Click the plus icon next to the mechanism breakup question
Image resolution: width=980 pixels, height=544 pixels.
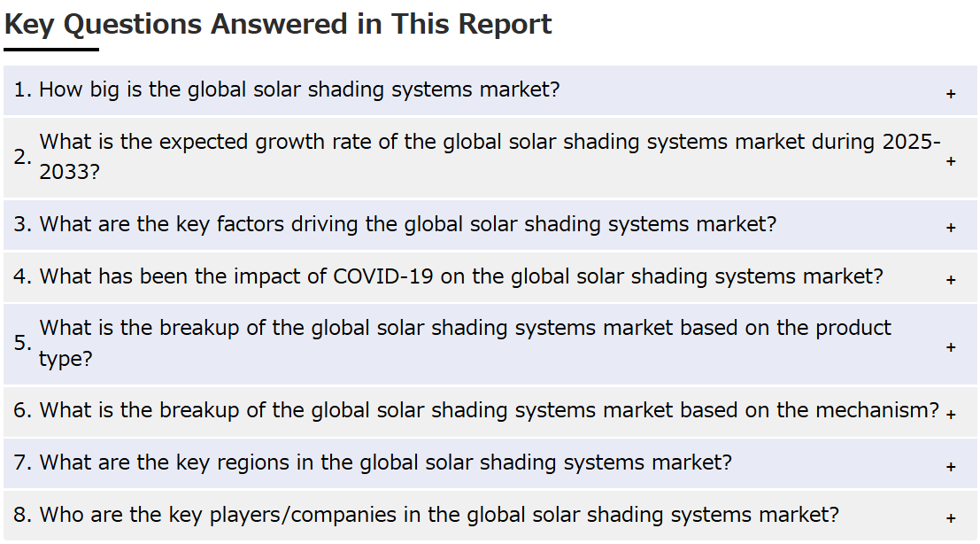[951, 414]
